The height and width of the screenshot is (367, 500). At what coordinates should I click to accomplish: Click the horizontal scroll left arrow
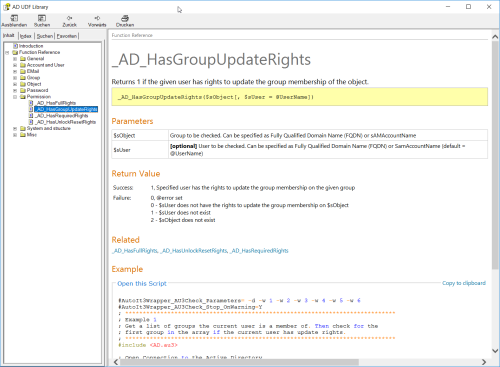coord(116,362)
